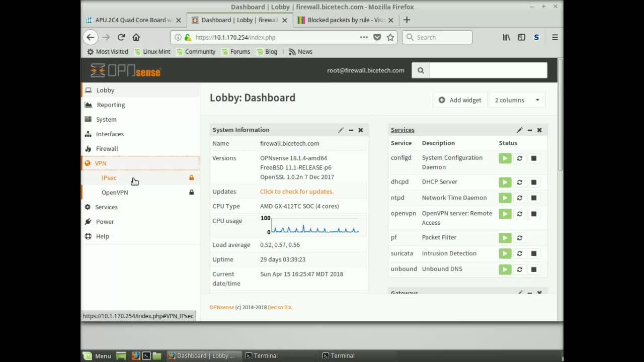The height and width of the screenshot is (362, 644).
Task: Start suricata Intrusion Detection
Action: pyautogui.click(x=505, y=253)
